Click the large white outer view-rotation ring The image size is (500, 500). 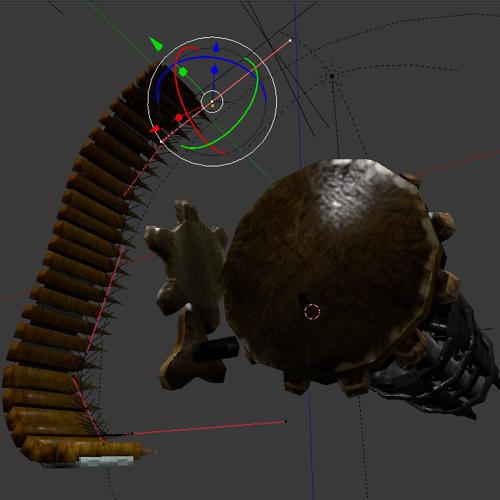[x=212, y=37]
